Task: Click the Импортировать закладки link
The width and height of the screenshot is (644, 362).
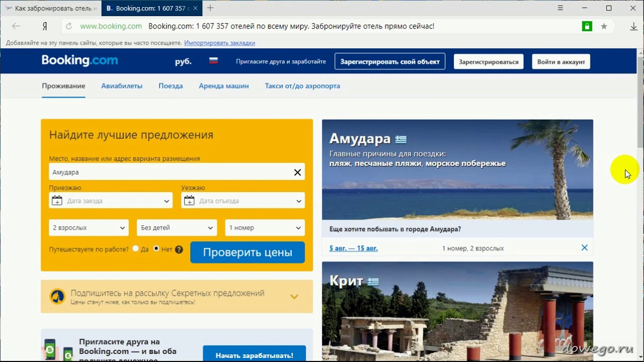Action: point(219,43)
